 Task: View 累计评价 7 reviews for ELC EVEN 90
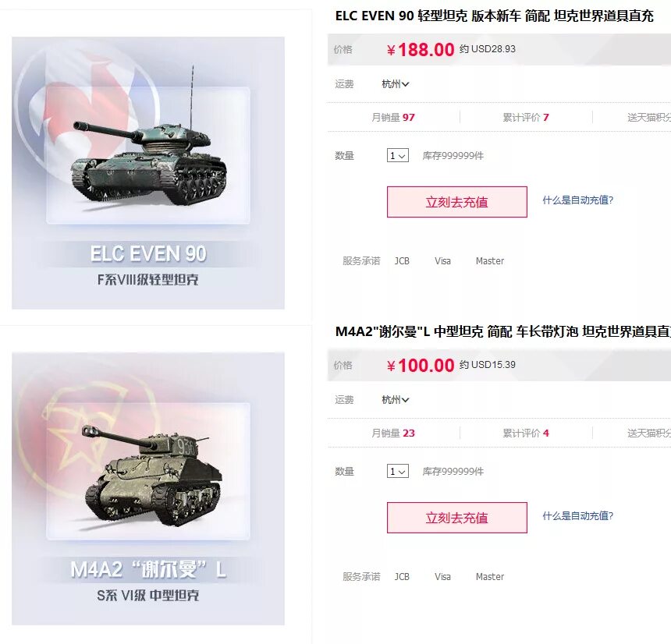coord(526,117)
